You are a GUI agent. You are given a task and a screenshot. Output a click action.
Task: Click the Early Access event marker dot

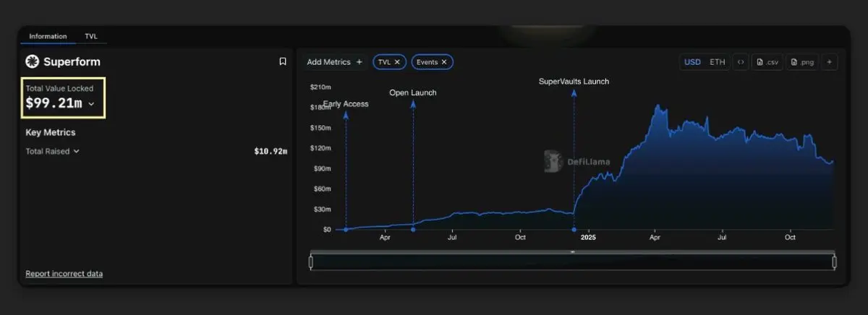pyautogui.click(x=346, y=229)
